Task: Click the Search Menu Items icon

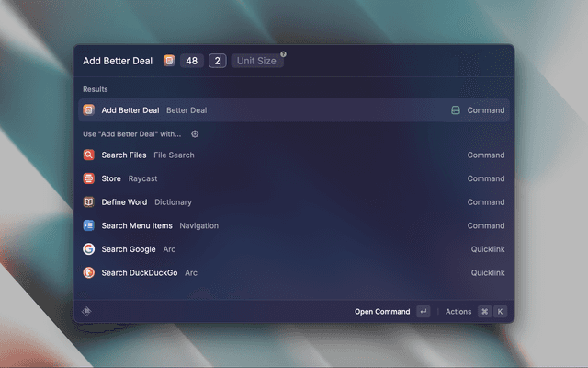Action: click(89, 225)
